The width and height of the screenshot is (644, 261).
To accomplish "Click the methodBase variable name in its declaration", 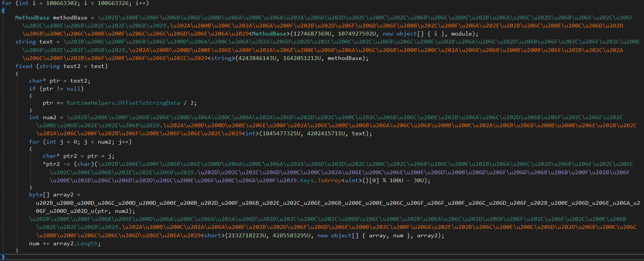I will click(70, 18).
